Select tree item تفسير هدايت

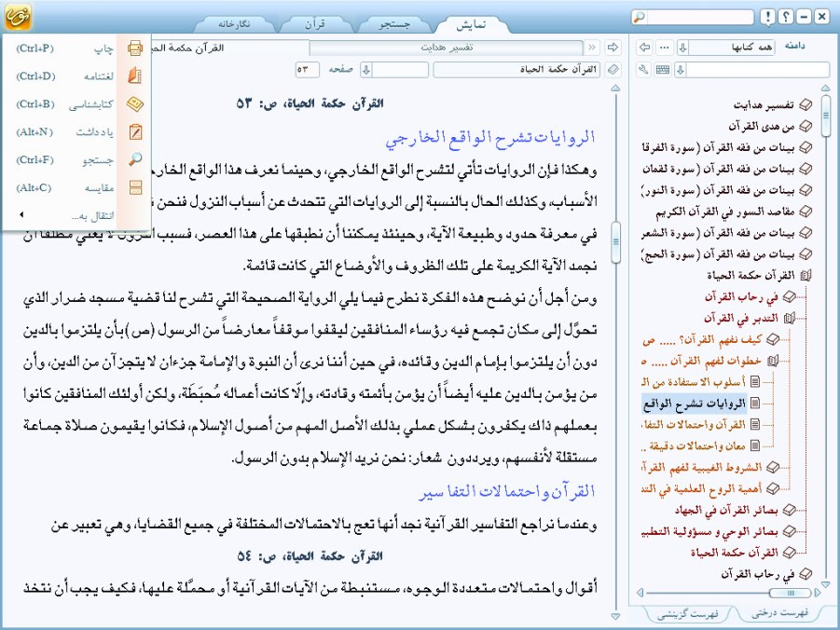pyautogui.click(x=764, y=105)
